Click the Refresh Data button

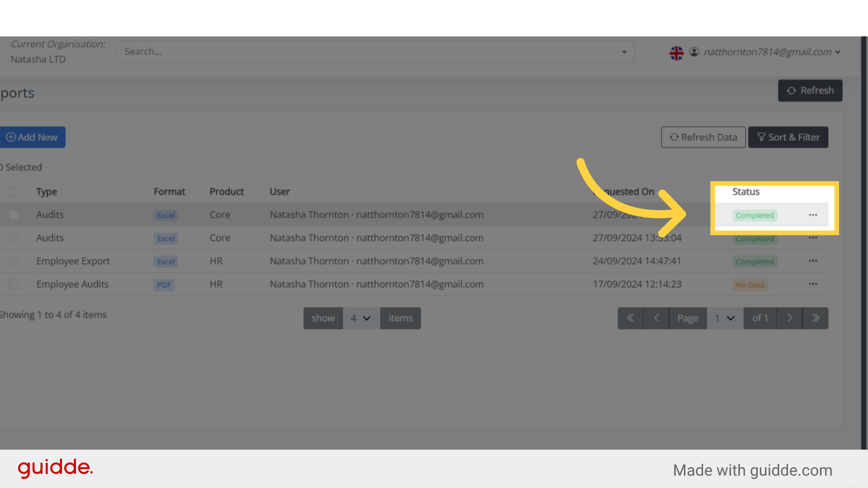tap(703, 137)
